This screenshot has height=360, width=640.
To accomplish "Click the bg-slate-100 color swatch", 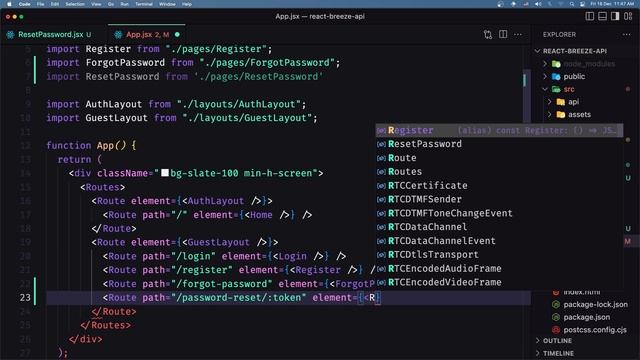I will click(165, 173).
